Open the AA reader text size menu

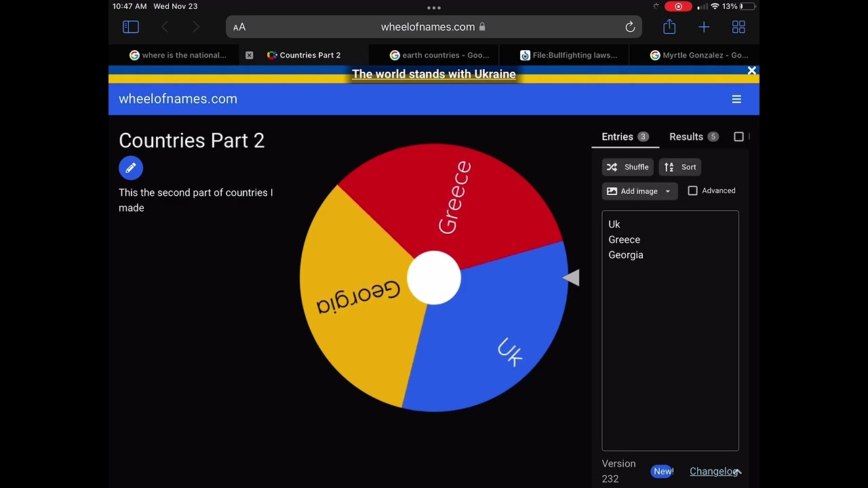pos(239,27)
